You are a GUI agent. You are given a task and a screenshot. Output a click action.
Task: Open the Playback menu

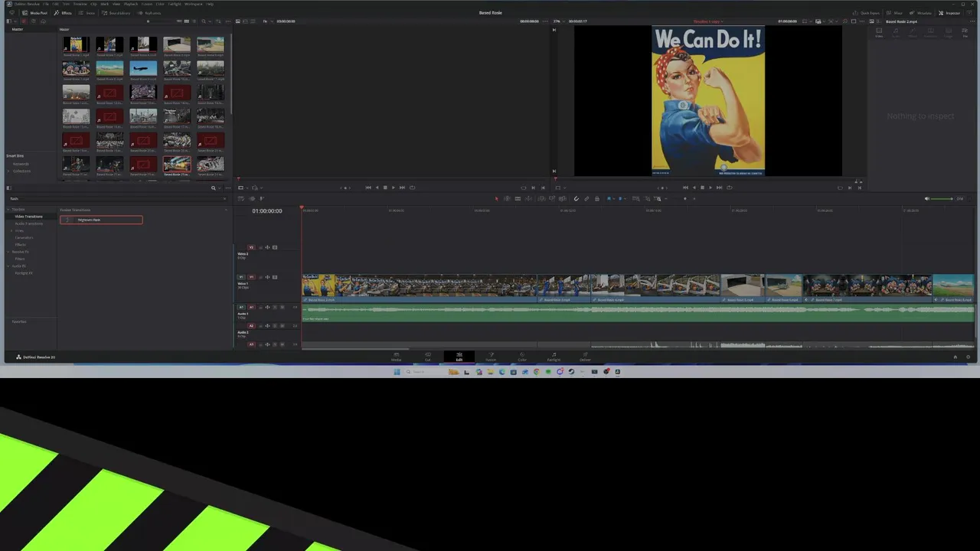click(131, 4)
